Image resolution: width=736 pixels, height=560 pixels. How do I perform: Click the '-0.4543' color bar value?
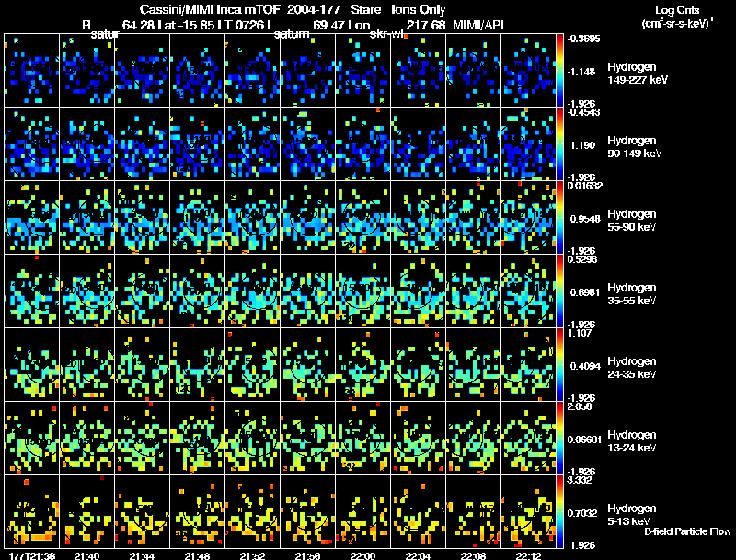click(x=584, y=112)
